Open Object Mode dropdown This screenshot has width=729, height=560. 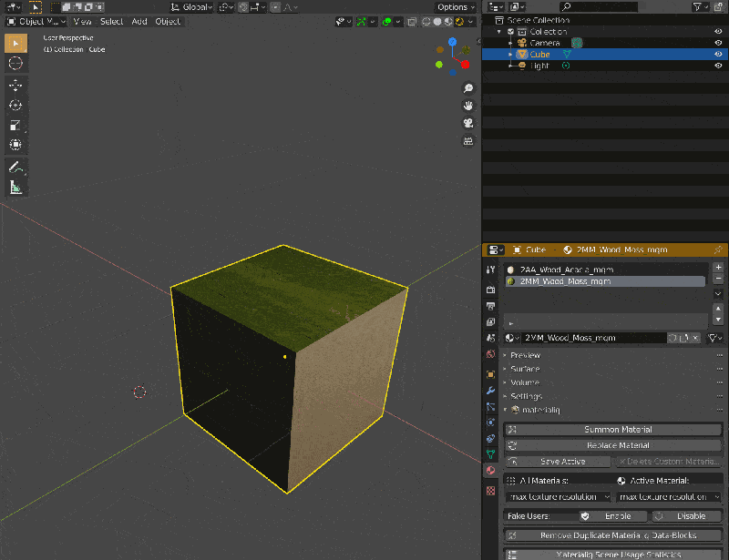[36, 21]
